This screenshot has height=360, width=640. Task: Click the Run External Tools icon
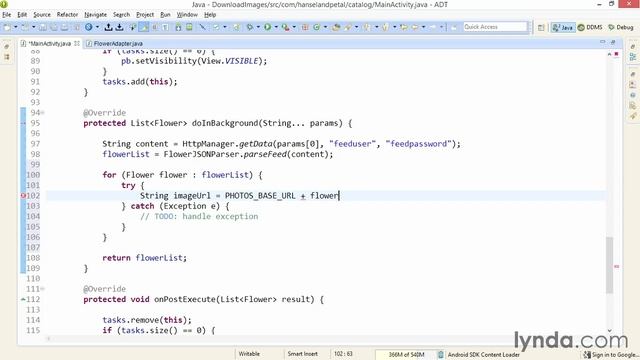pos(285,27)
